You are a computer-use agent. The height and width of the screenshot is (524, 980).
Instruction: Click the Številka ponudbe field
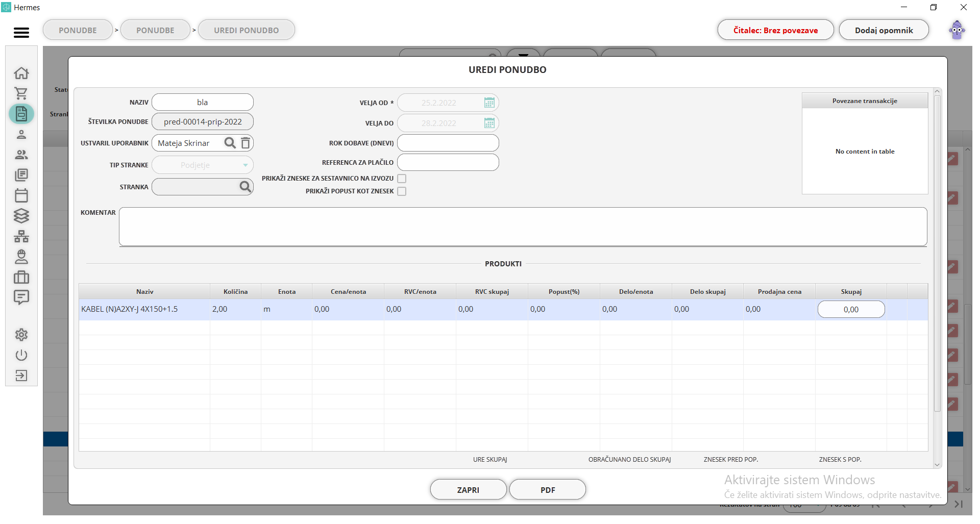click(203, 121)
